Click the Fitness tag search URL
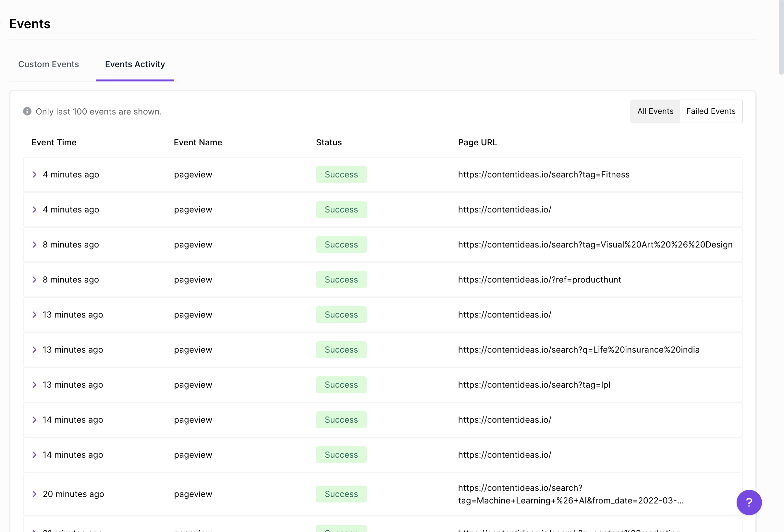784x532 pixels. click(x=544, y=174)
